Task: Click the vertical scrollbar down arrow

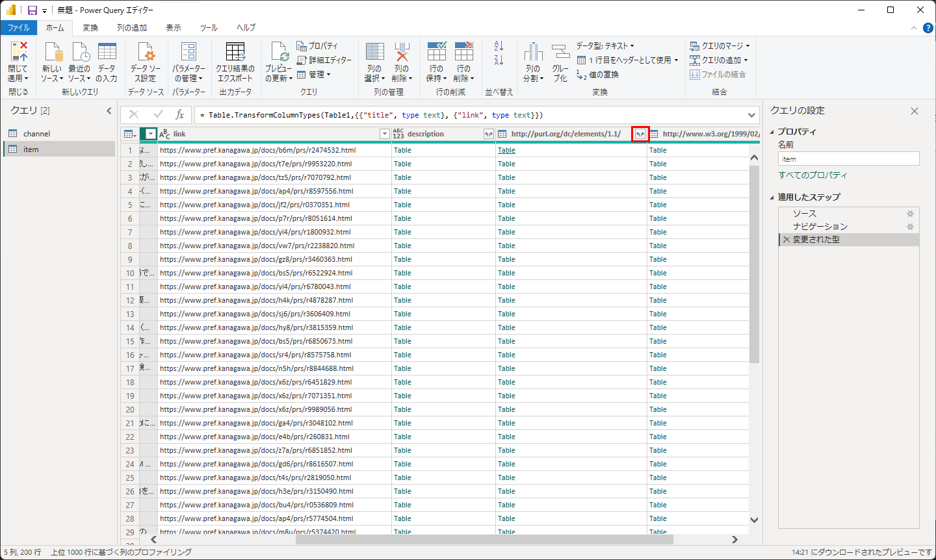Action: (754, 520)
